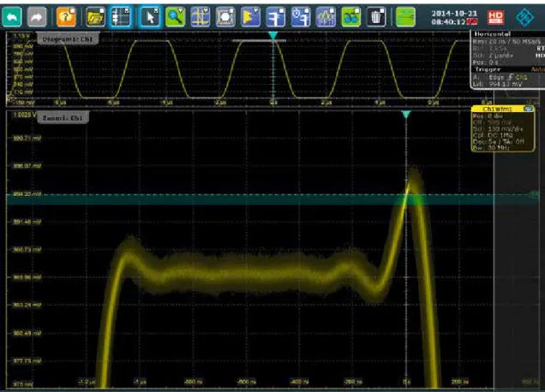Click the trash can delete icon
This screenshot has height=392, width=545.
[375, 16]
